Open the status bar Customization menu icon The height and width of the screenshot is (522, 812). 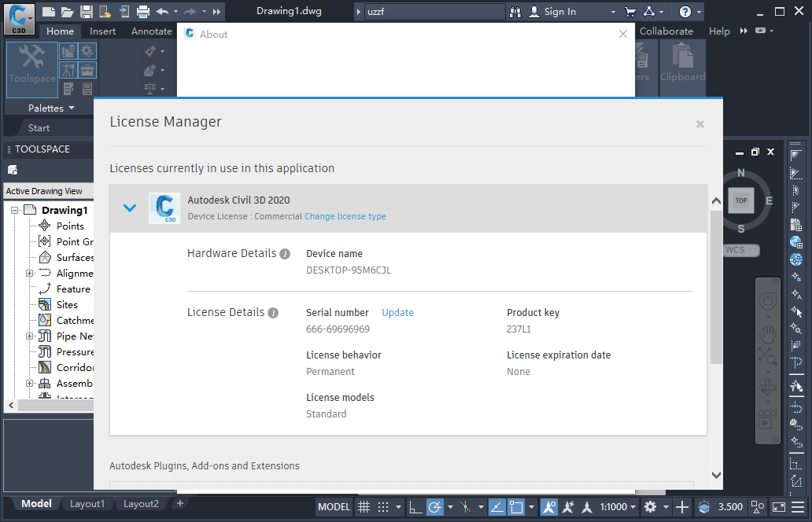798,507
